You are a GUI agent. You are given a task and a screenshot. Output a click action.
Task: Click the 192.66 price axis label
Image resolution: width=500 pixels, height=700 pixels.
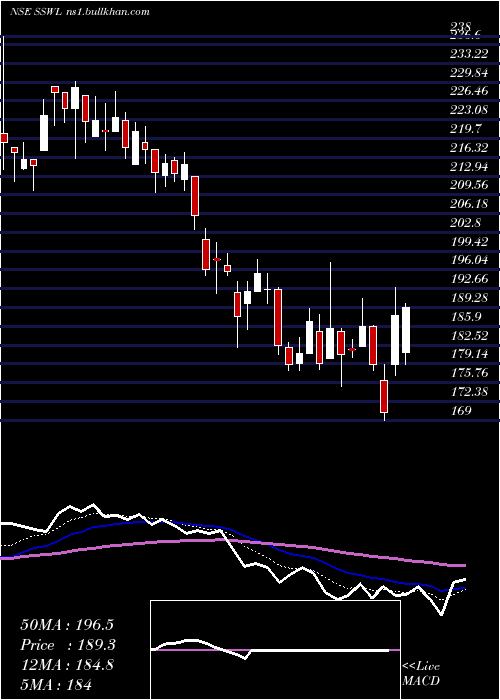tap(469, 279)
